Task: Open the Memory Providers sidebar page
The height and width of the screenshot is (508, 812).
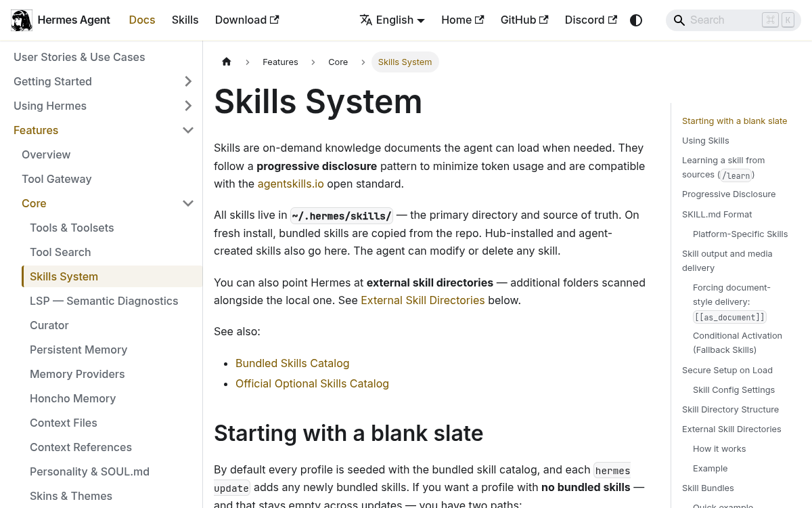Action: click(x=77, y=374)
